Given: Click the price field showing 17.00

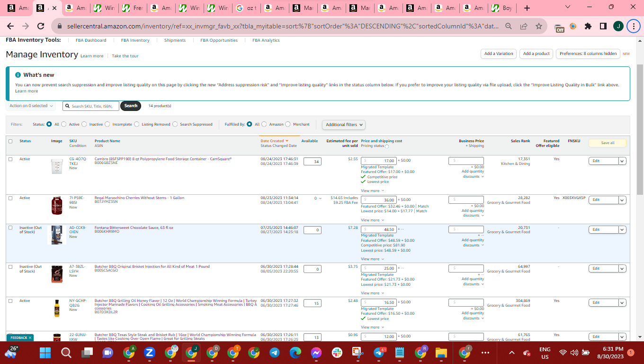Looking at the screenshot, I should coord(379,161).
